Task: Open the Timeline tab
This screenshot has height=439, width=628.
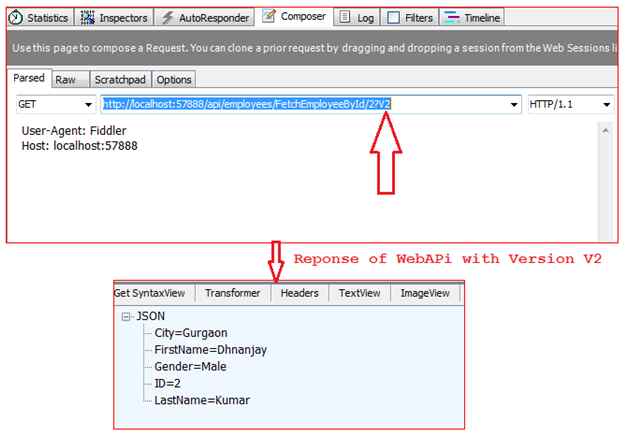Action: (x=472, y=18)
